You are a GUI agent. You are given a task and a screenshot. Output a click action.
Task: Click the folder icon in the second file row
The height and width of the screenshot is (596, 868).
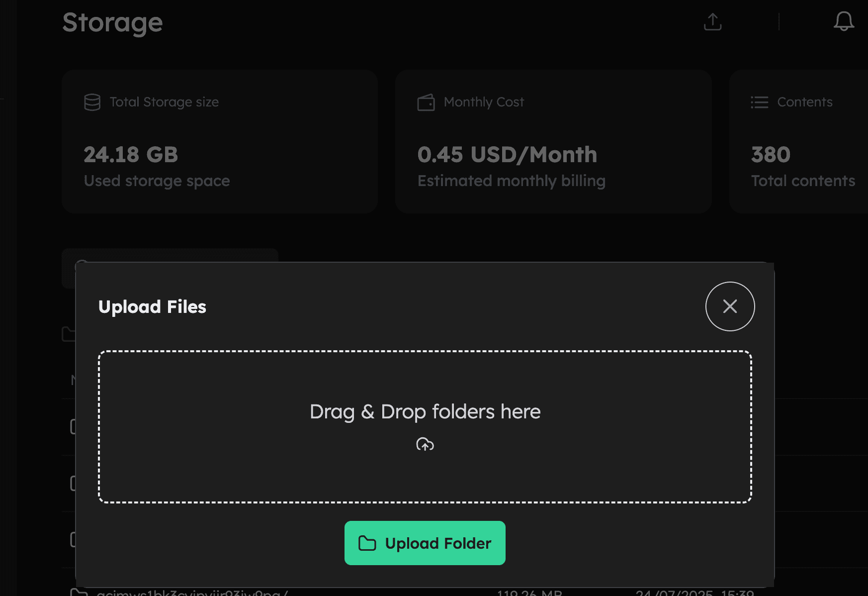pos(74,483)
